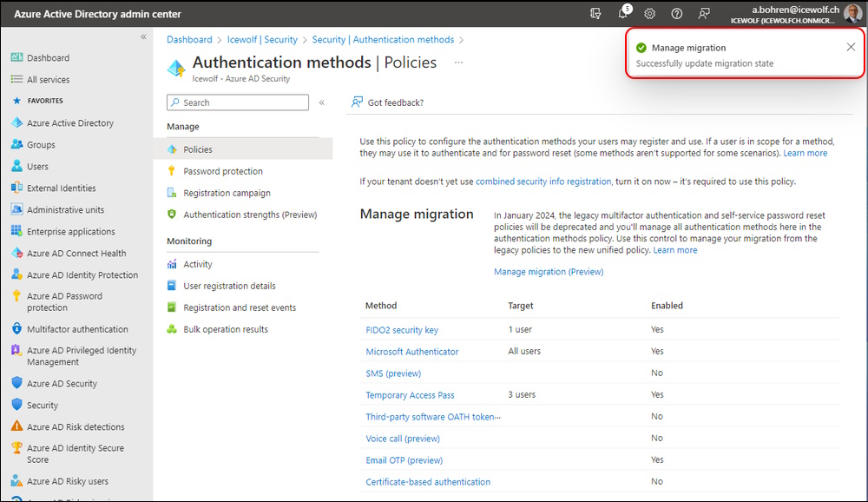Open FIDO2 security key method

click(x=402, y=330)
